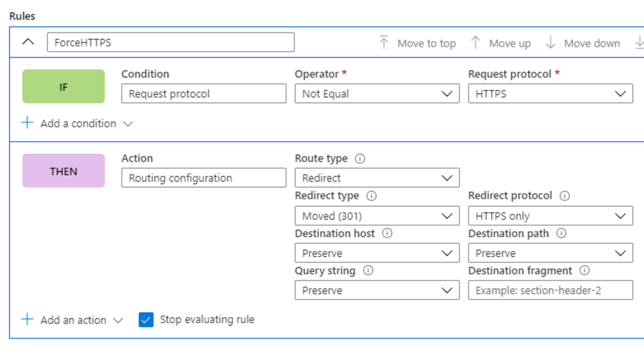Click the Destination host info icon
The height and width of the screenshot is (347, 644).
(x=387, y=233)
